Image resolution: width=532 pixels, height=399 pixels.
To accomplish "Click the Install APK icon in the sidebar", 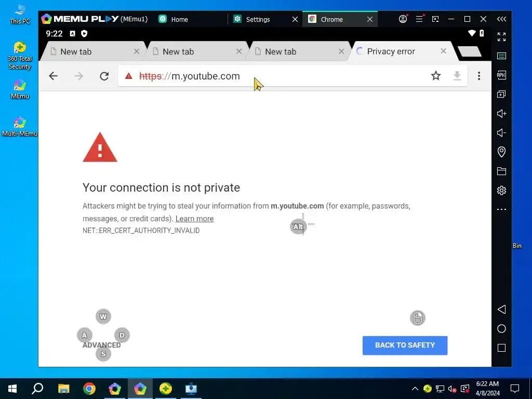I will 501,75.
